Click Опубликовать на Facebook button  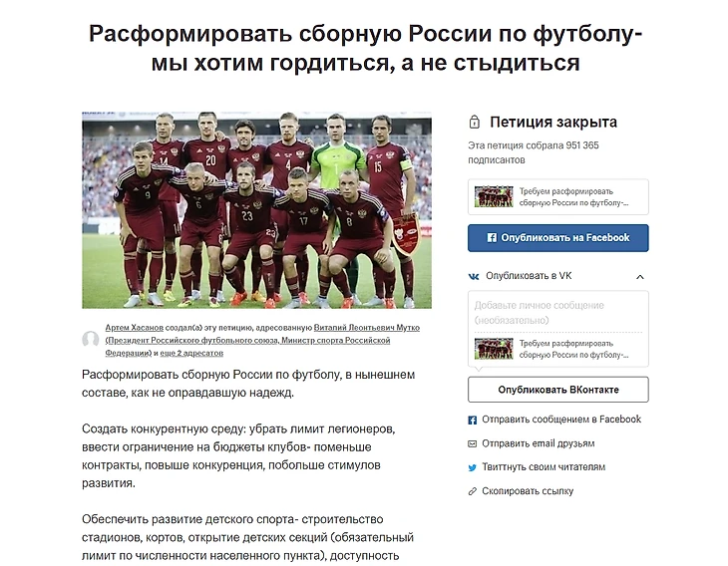(x=558, y=238)
